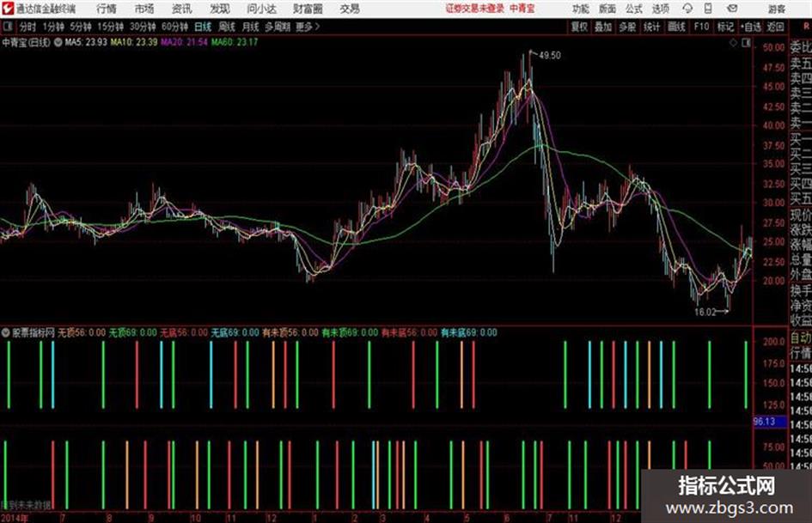This screenshot has height=523, width=812.
Task: Open the 市场 menu
Action: coord(144,9)
